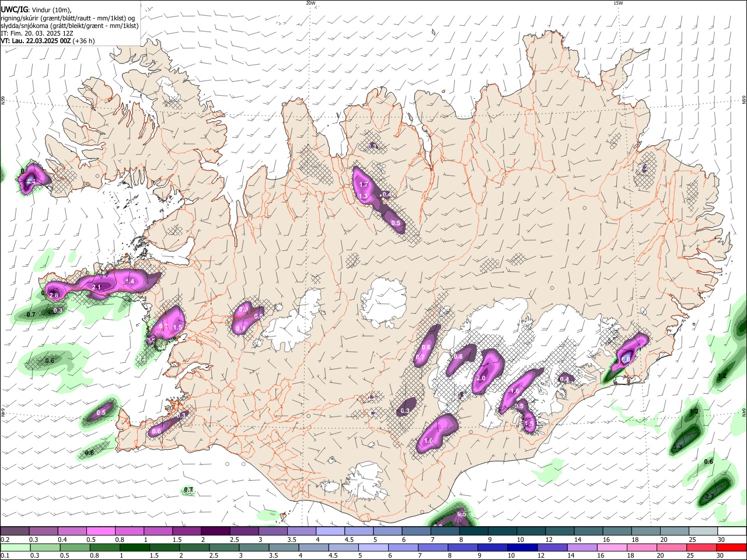Click the valid time line 'VT: Lau. 22.03.2025 00Z'
The image size is (747, 560).
pos(36,41)
